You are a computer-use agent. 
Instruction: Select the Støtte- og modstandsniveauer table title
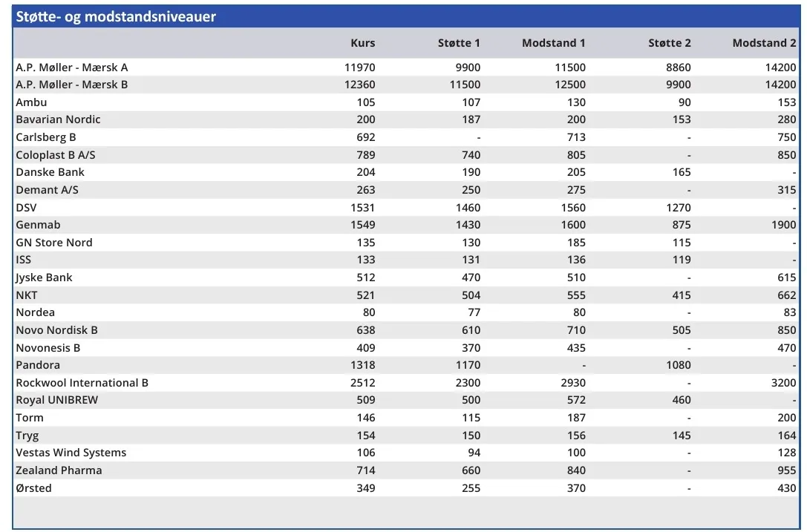pyautogui.click(x=117, y=16)
